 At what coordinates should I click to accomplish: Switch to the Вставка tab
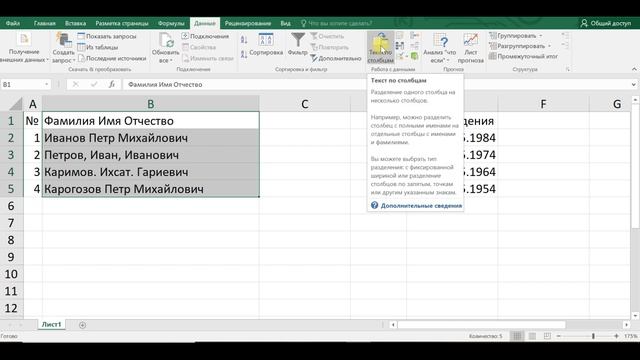[76, 23]
